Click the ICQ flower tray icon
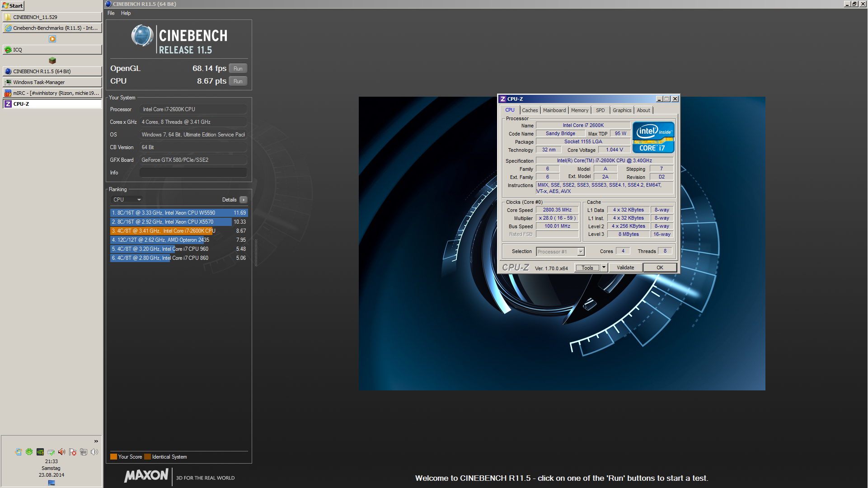 point(29,452)
